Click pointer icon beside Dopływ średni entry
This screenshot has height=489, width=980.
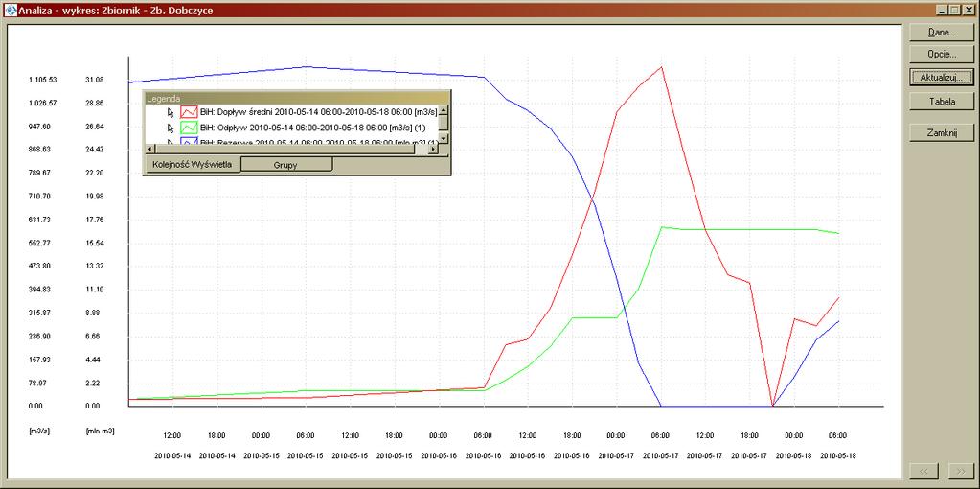tap(171, 112)
